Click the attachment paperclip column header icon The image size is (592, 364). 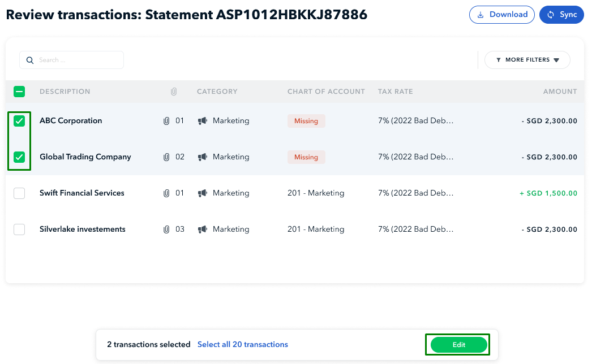174,92
